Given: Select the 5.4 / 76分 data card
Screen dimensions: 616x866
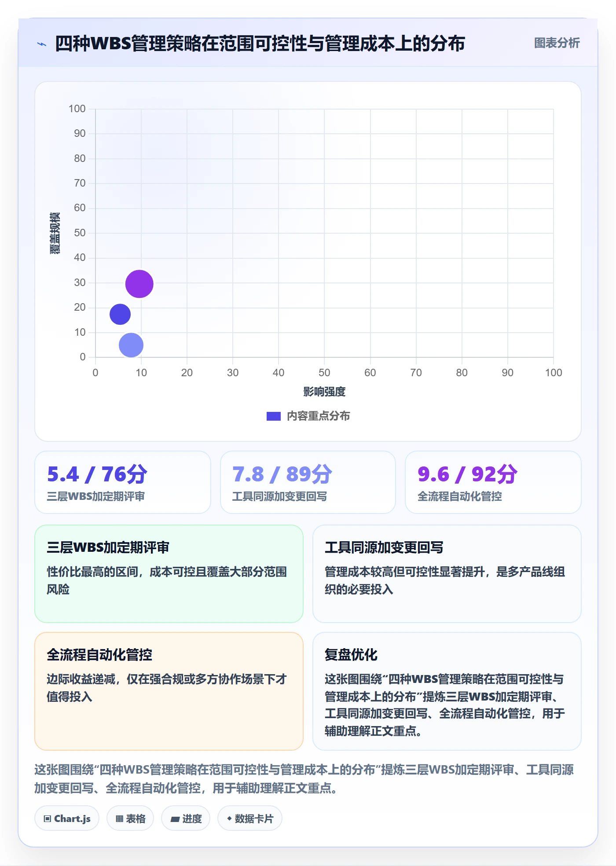Looking at the screenshot, I should 123,482.
